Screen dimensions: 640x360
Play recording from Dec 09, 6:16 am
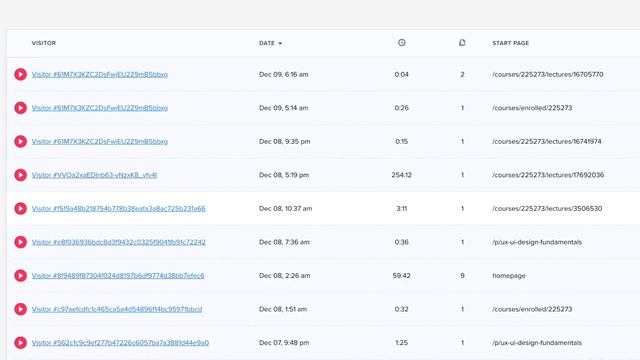(20, 74)
